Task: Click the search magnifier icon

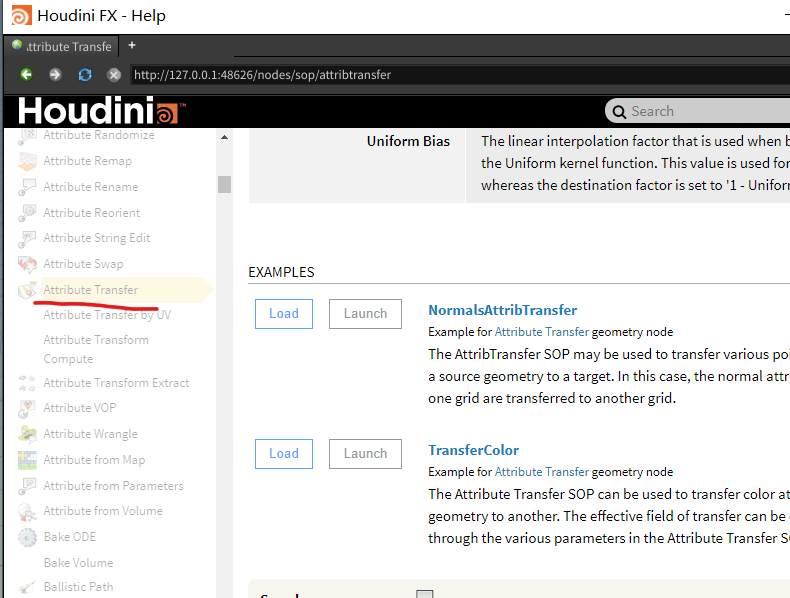Action: point(619,111)
